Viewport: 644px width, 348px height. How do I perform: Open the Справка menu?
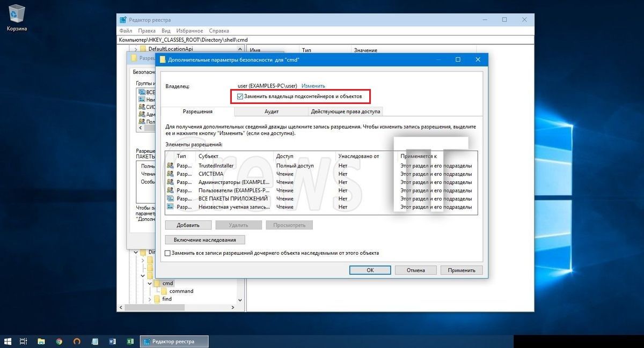pyautogui.click(x=219, y=31)
